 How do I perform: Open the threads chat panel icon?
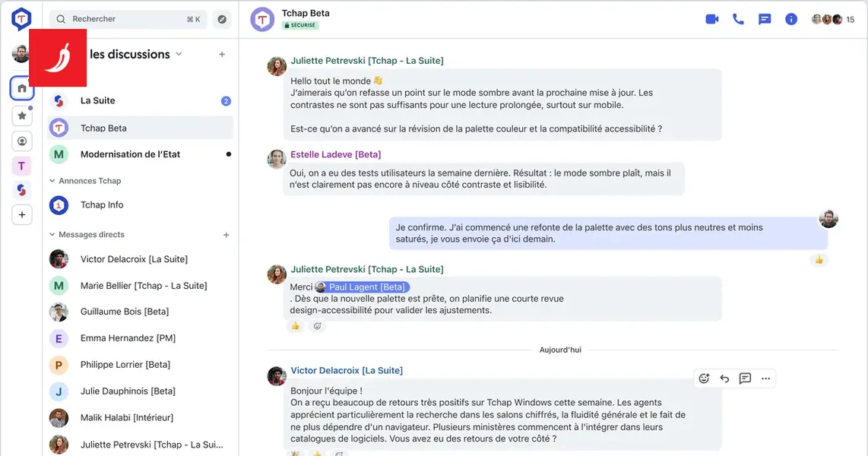tap(765, 19)
